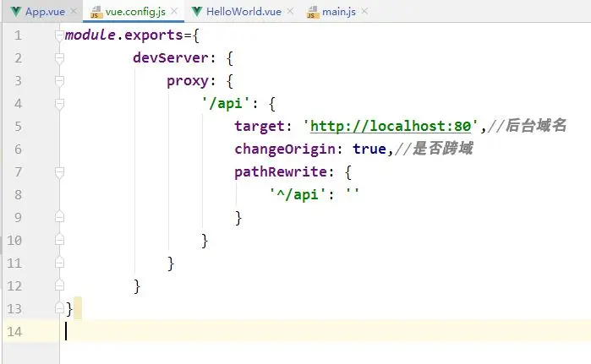Collapse the devServer block on line 2
Image resolution: width=591 pixels, height=364 pixels.
[59, 58]
